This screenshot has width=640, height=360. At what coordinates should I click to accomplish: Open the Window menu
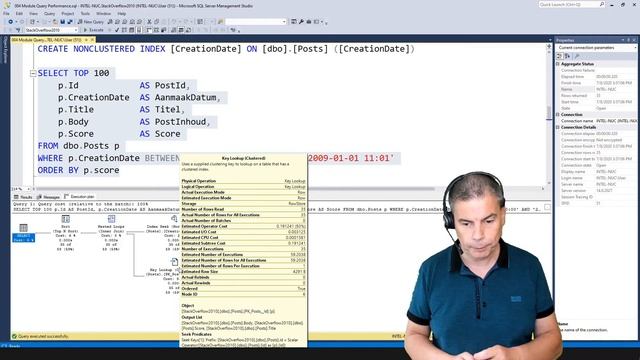(103, 13)
